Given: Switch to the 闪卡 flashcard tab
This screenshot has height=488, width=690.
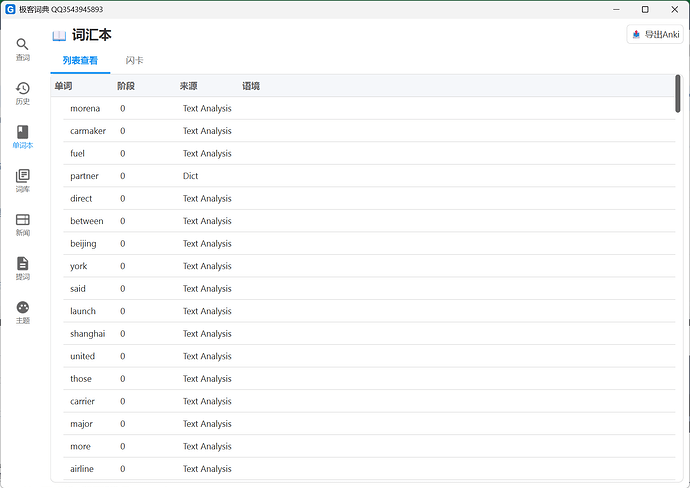Looking at the screenshot, I should pyautogui.click(x=134, y=61).
